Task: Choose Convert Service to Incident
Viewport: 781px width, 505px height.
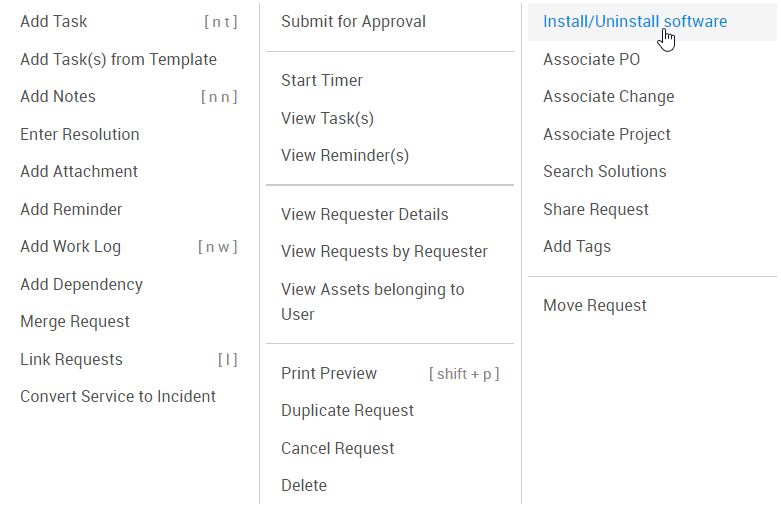Action: coord(118,397)
